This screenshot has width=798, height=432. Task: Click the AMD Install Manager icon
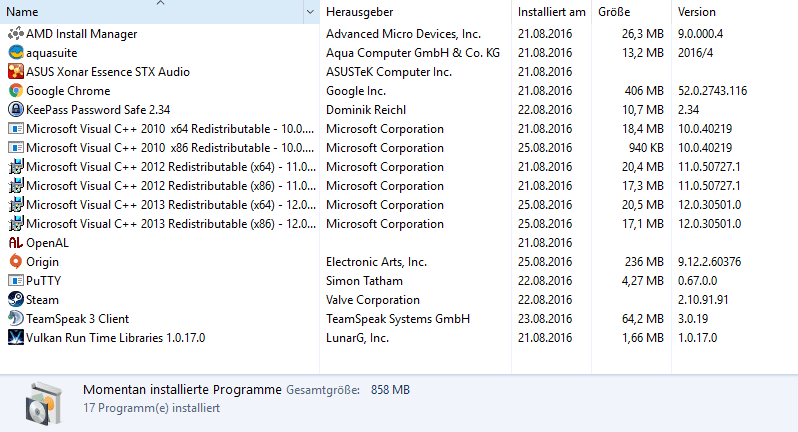click(16, 34)
